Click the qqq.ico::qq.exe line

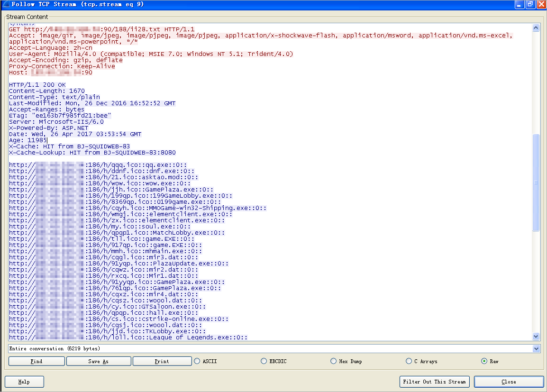98,165
